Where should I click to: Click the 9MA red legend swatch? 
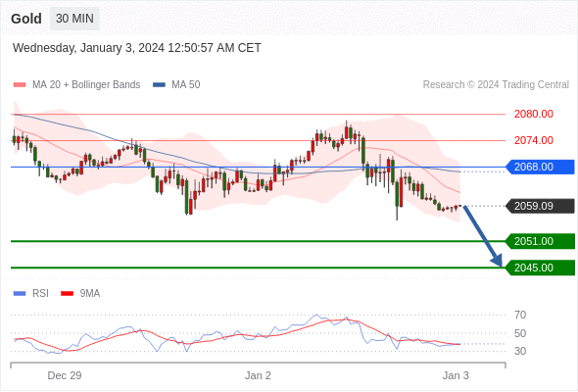[67, 294]
